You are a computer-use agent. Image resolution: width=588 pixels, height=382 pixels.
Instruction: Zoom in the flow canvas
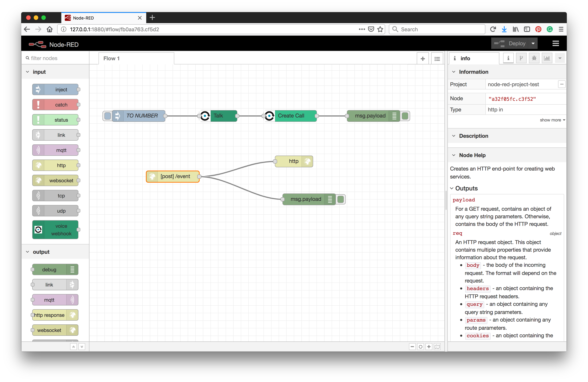429,347
